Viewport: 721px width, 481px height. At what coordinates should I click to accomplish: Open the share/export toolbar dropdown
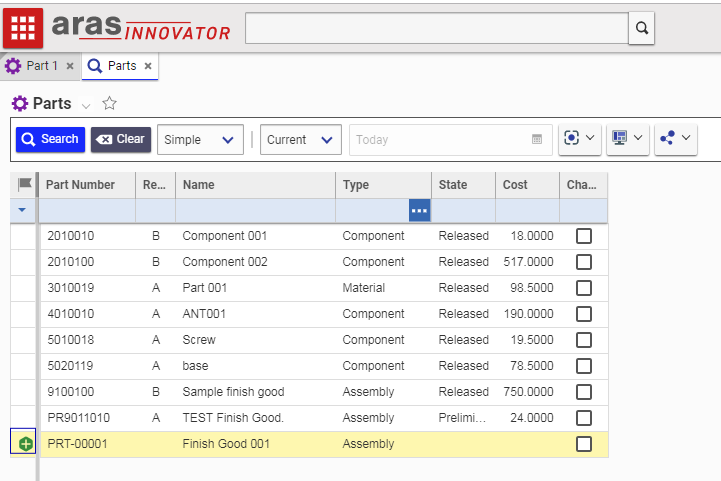(675, 139)
